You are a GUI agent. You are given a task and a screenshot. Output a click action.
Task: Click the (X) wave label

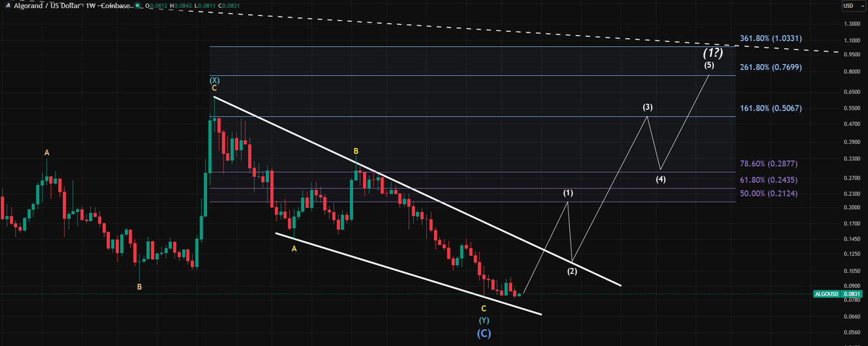tap(214, 79)
